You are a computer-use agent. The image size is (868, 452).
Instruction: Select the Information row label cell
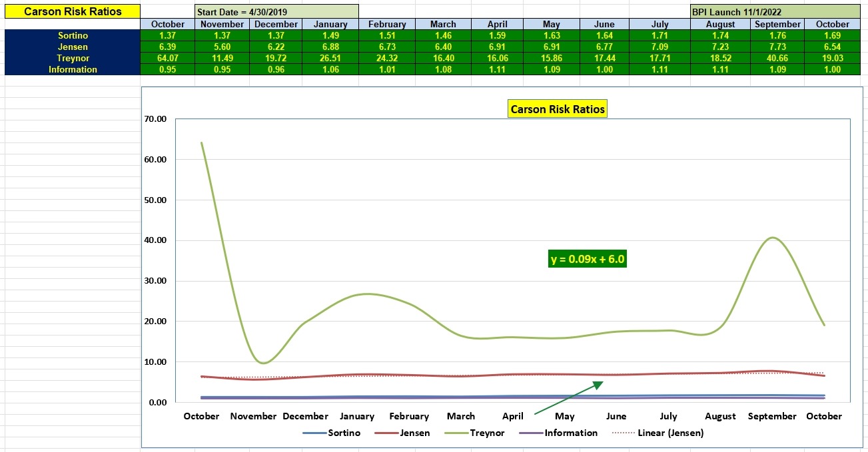pyautogui.click(x=73, y=69)
